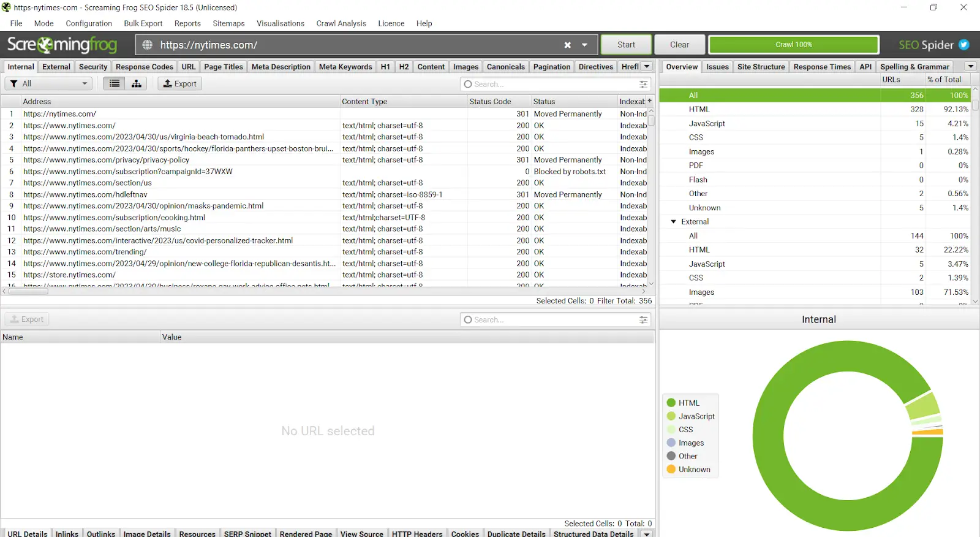
Task: Click the add column plus icon
Action: [x=650, y=101]
